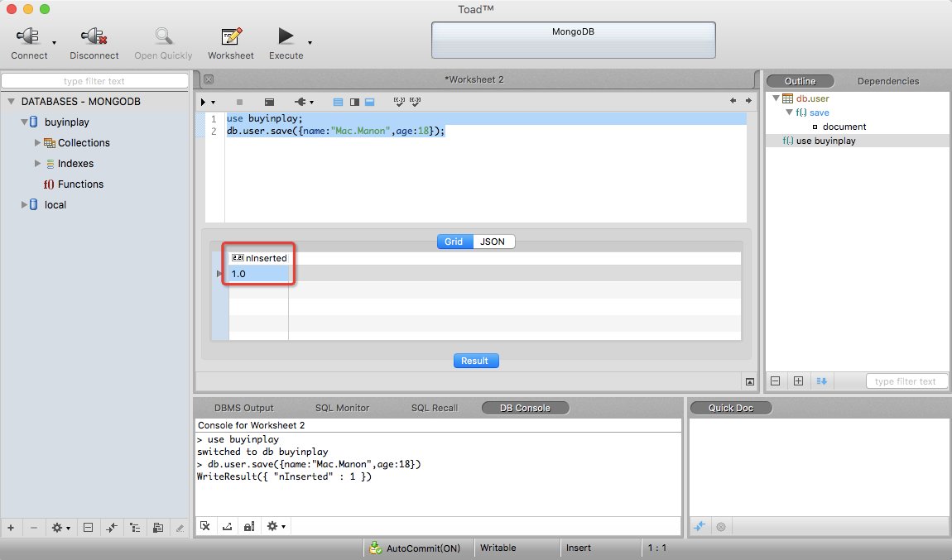Image resolution: width=952 pixels, height=560 pixels.
Task: Click the Open Quickly magnifier icon
Action: click(163, 36)
